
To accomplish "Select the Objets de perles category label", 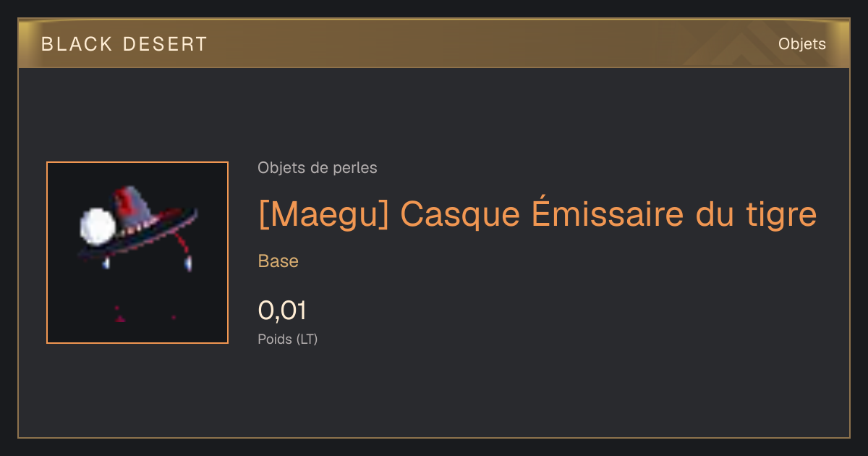I will click(x=318, y=168).
